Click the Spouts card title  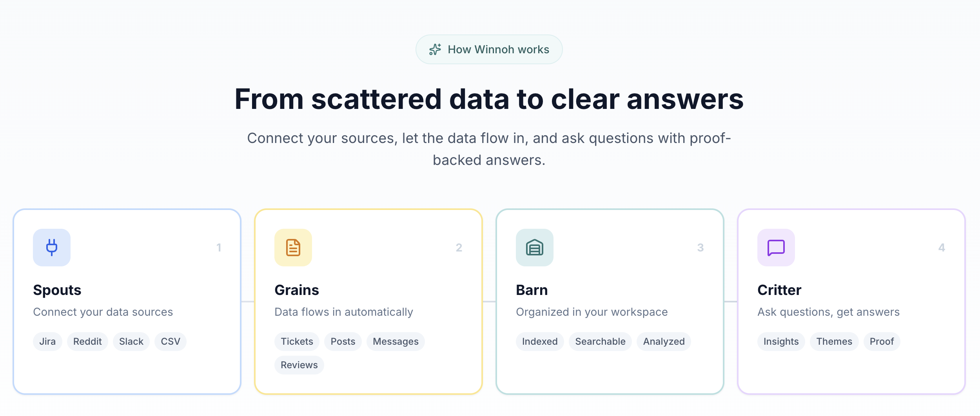57,290
